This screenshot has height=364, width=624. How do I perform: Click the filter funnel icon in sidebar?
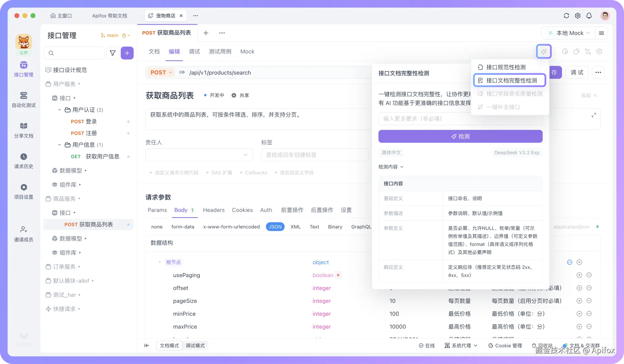coord(113,53)
